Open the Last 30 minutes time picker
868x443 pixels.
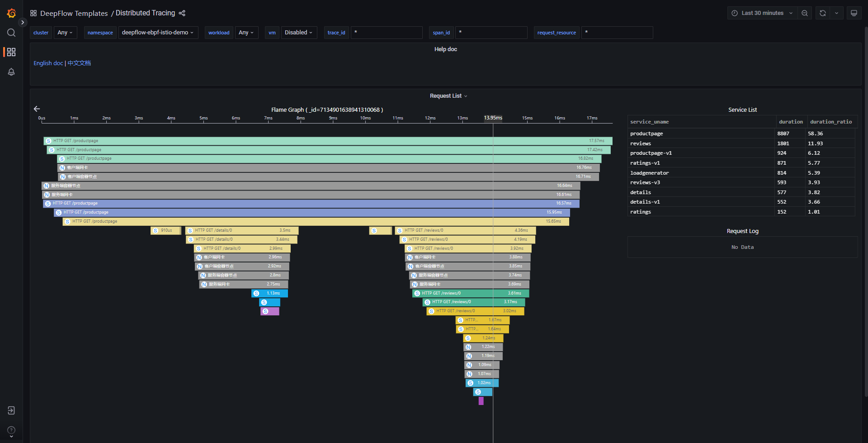click(762, 13)
